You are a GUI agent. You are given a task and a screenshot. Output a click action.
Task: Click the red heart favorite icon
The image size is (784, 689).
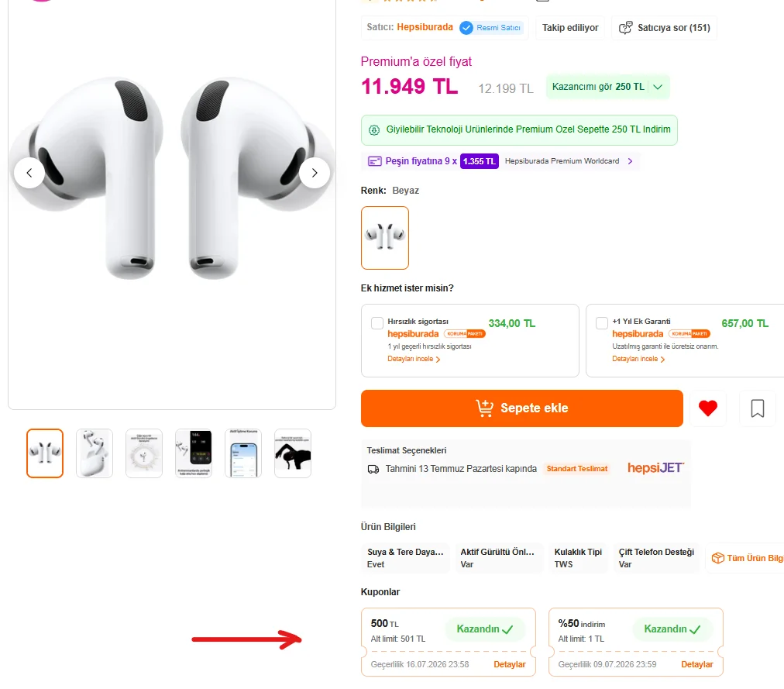coord(707,408)
